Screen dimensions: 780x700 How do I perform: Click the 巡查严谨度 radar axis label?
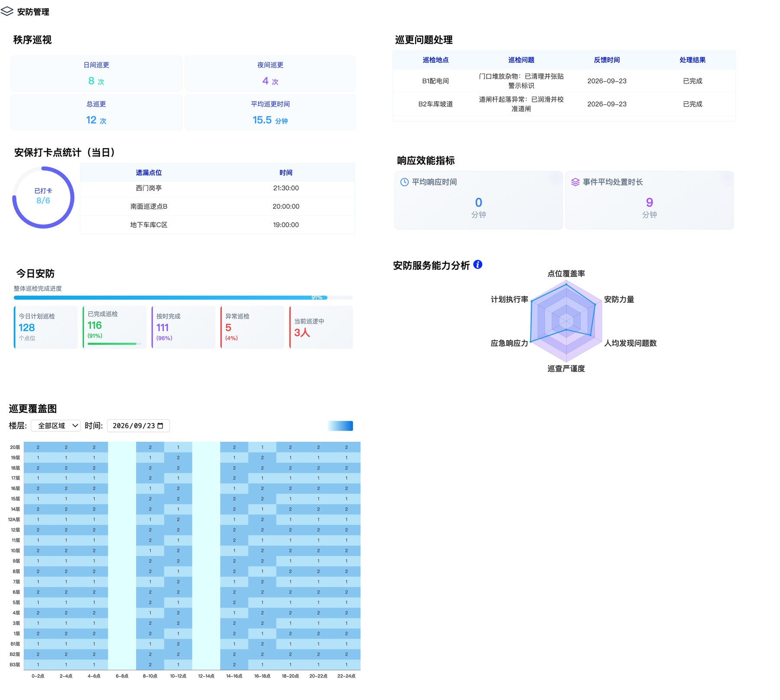(x=566, y=368)
